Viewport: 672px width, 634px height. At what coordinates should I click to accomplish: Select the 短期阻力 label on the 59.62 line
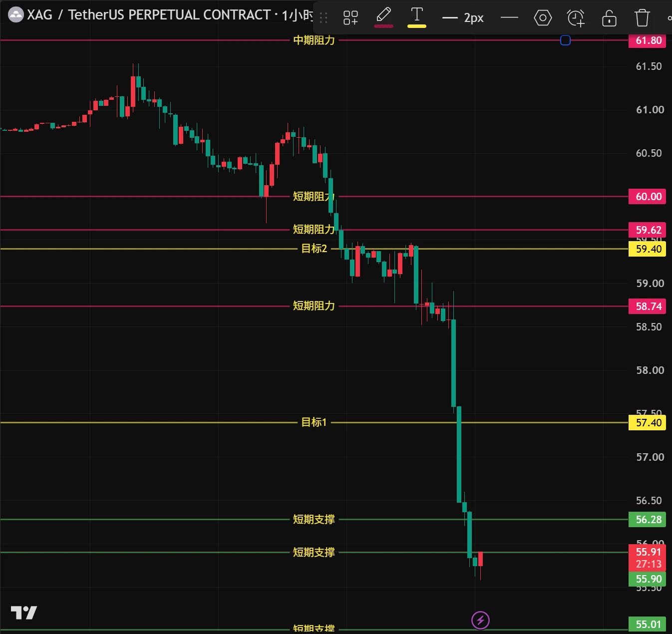(314, 230)
